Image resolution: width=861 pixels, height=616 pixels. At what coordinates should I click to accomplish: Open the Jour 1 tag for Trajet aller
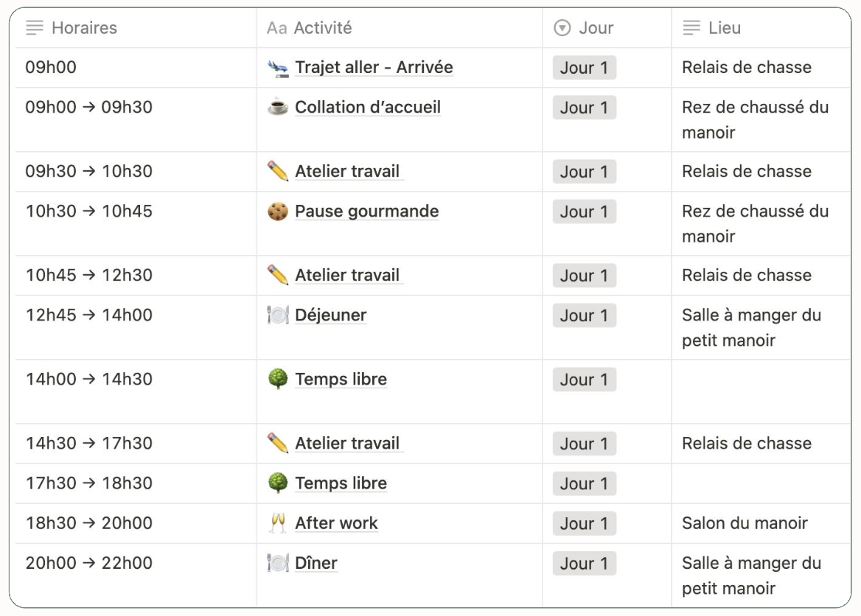click(585, 68)
